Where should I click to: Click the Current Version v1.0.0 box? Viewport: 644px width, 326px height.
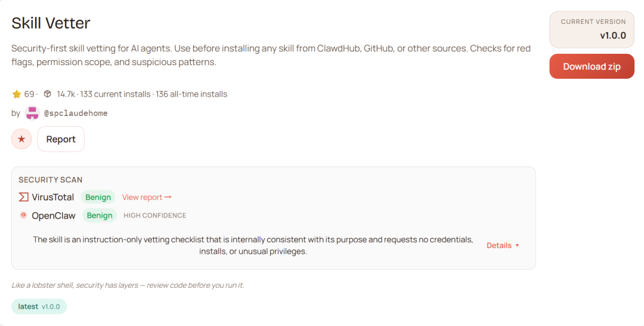pos(592,29)
